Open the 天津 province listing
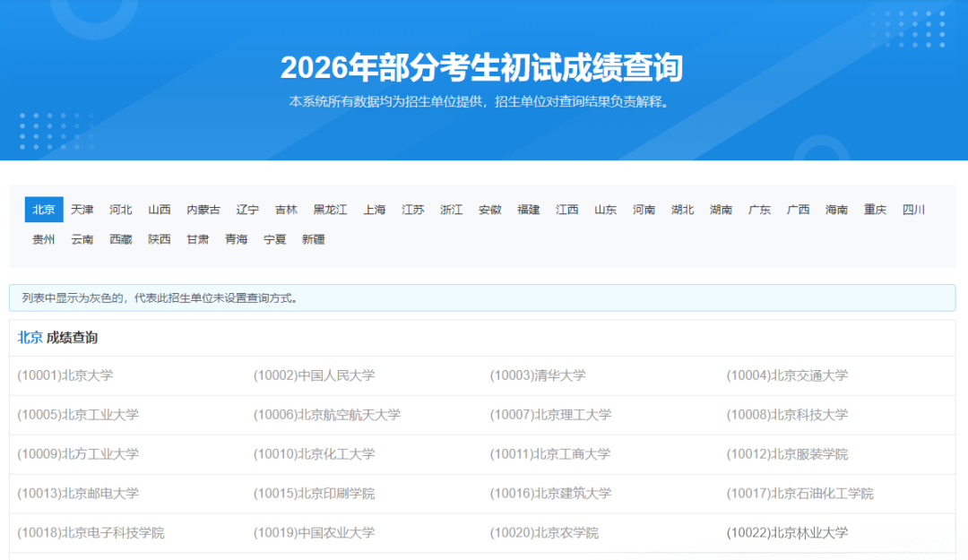Screen dimensions: 968x560 (82, 209)
